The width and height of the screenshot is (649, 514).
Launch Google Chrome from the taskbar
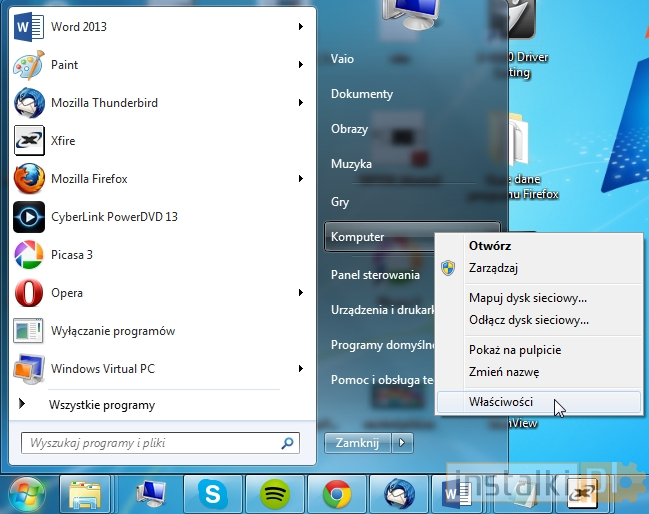(x=337, y=495)
